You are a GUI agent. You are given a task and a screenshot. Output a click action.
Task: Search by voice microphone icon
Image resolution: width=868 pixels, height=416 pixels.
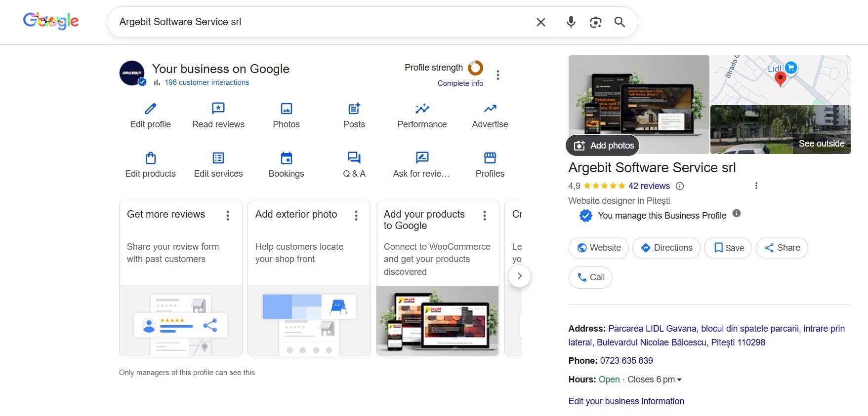coord(571,22)
